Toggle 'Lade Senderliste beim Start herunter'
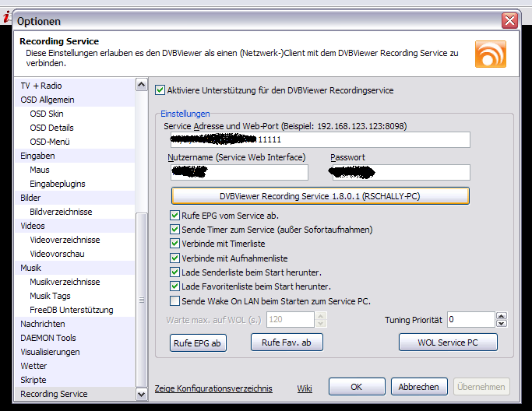The image size is (532, 411). 174,272
